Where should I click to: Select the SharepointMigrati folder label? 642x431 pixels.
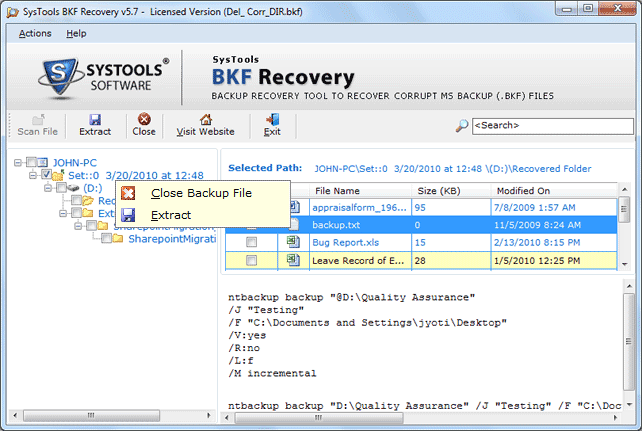[172, 239]
